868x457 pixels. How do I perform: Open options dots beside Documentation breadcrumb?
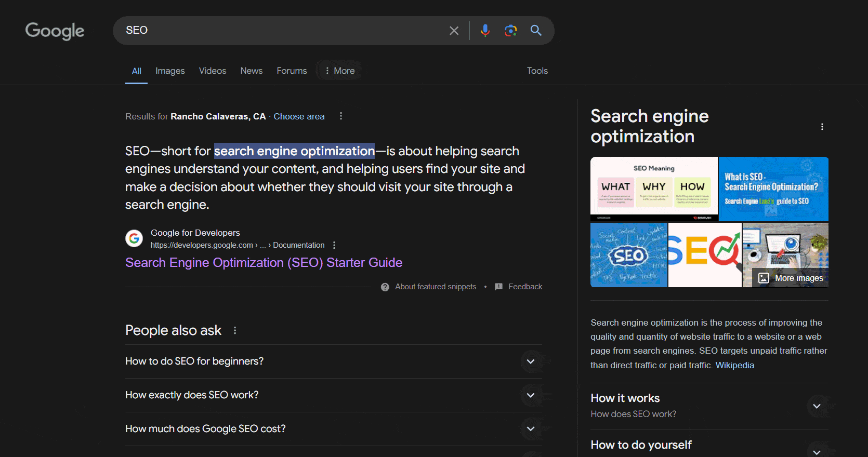[334, 245]
